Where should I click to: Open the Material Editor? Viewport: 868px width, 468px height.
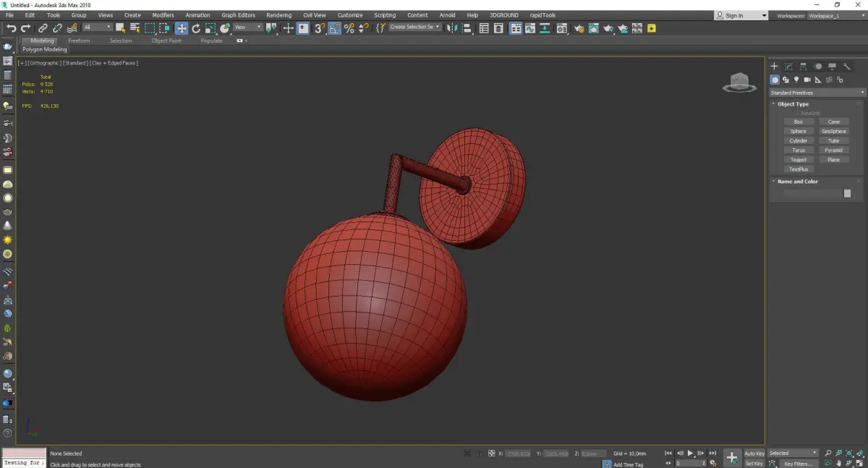(561, 28)
